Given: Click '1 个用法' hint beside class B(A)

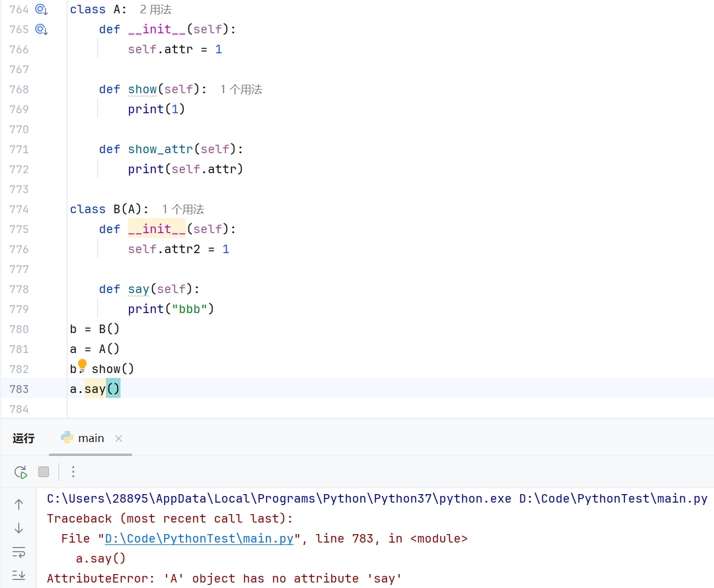Looking at the screenshot, I should (x=183, y=209).
